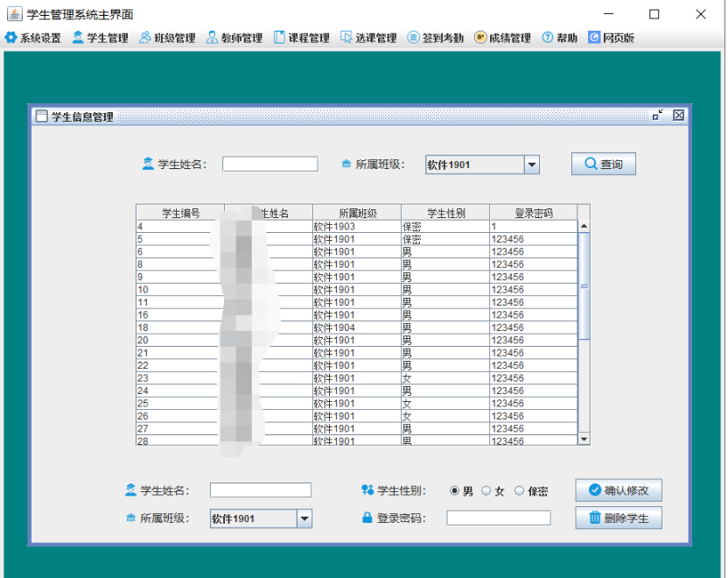
Task: Click the teacher icon beside 教师管理
Action: [x=212, y=38]
